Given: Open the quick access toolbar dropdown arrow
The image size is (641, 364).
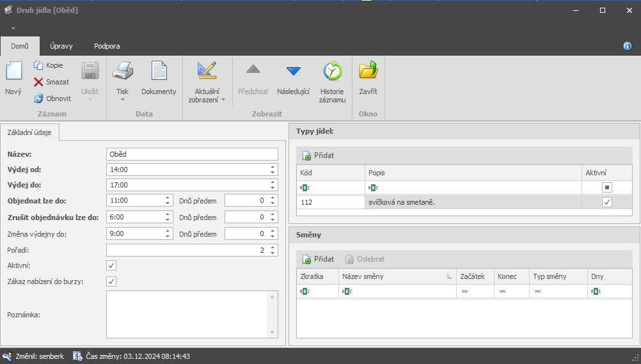Looking at the screenshot, I should 13,28.
